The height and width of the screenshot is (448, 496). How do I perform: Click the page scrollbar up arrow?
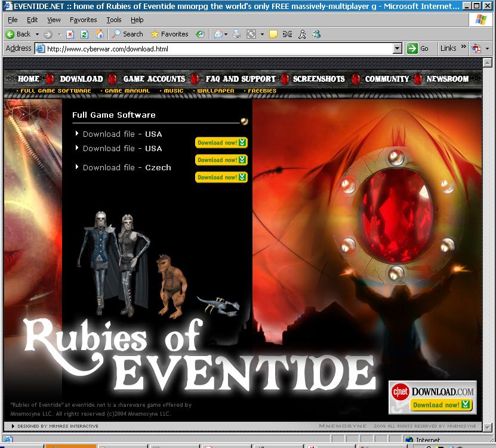488,62
